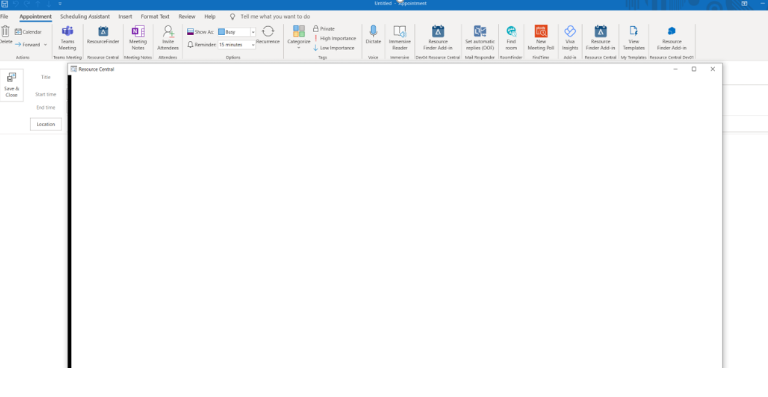Toggle the Private lock option

pos(324,29)
